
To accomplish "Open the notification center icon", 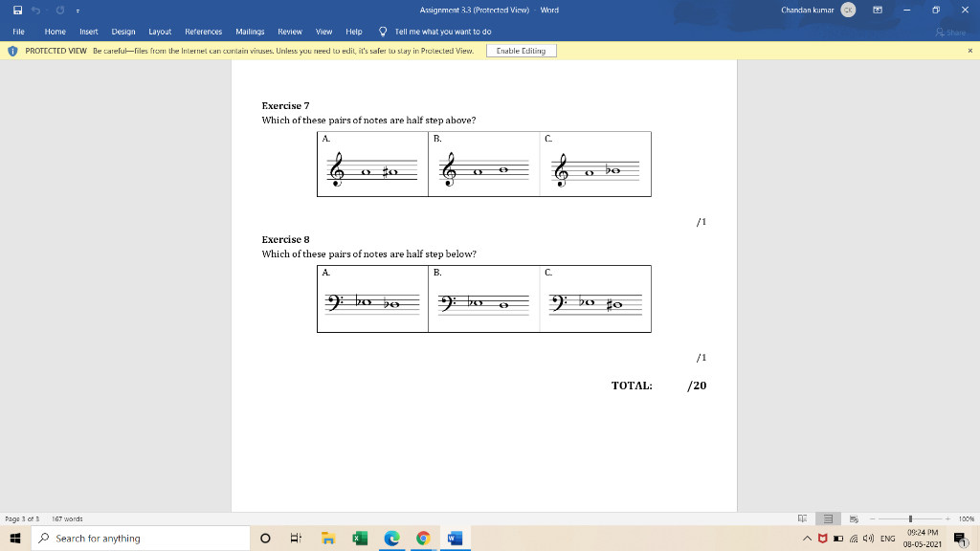I will click(x=961, y=538).
